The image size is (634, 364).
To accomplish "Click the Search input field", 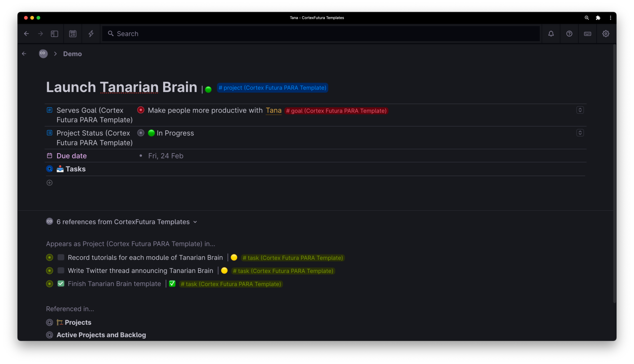I will pyautogui.click(x=321, y=34).
